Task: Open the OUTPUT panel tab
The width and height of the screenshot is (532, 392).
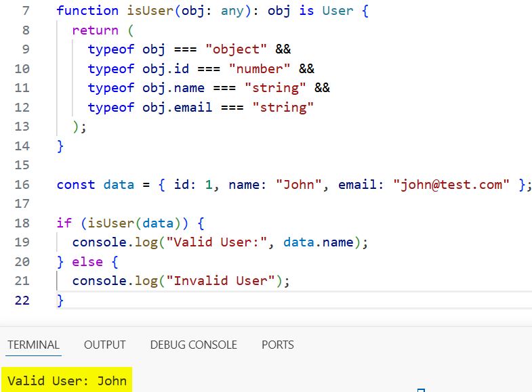Action: pyautogui.click(x=105, y=345)
